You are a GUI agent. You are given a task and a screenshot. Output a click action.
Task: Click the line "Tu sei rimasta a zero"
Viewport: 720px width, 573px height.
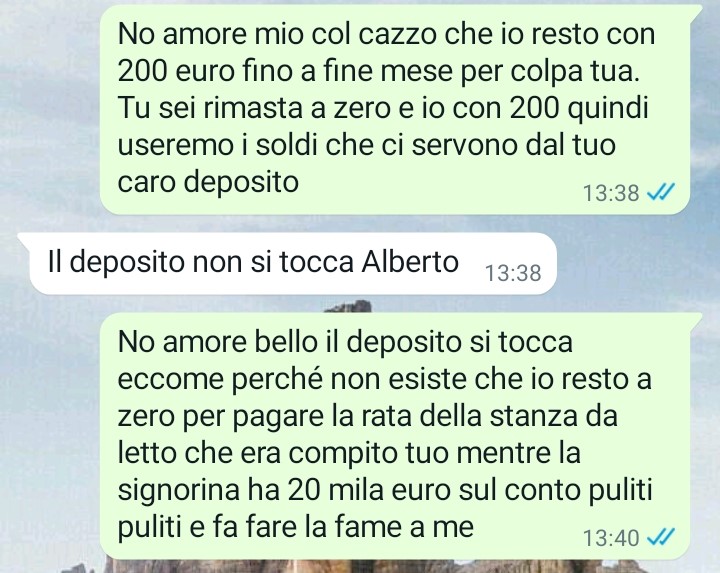(x=383, y=109)
